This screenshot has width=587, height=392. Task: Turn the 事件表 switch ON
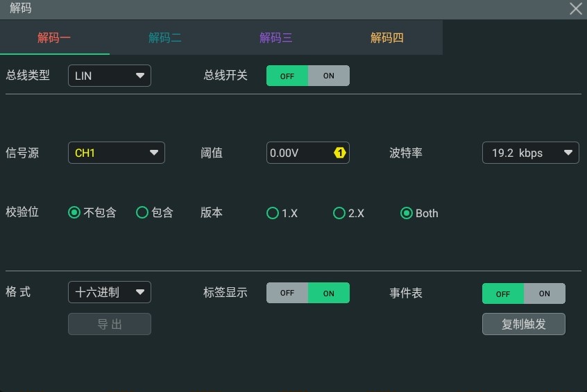point(544,293)
